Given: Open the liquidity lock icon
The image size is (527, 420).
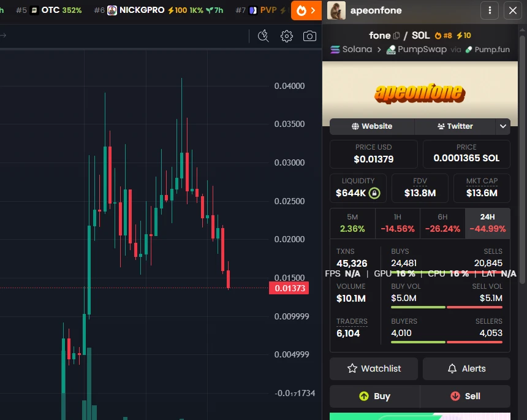Looking at the screenshot, I should point(374,193).
